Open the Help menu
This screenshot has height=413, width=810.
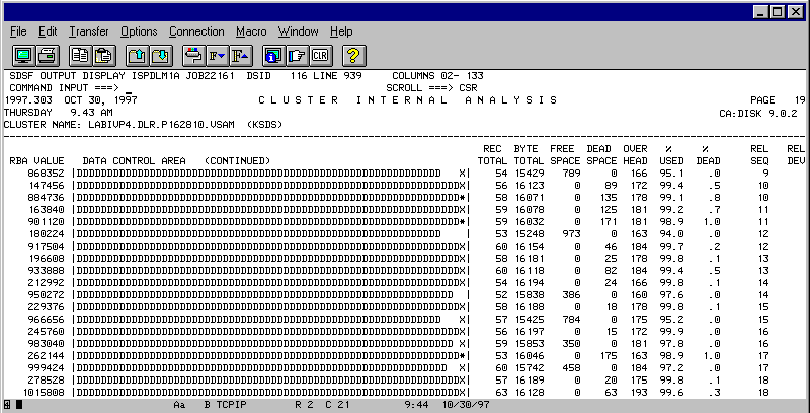coord(341,32)
